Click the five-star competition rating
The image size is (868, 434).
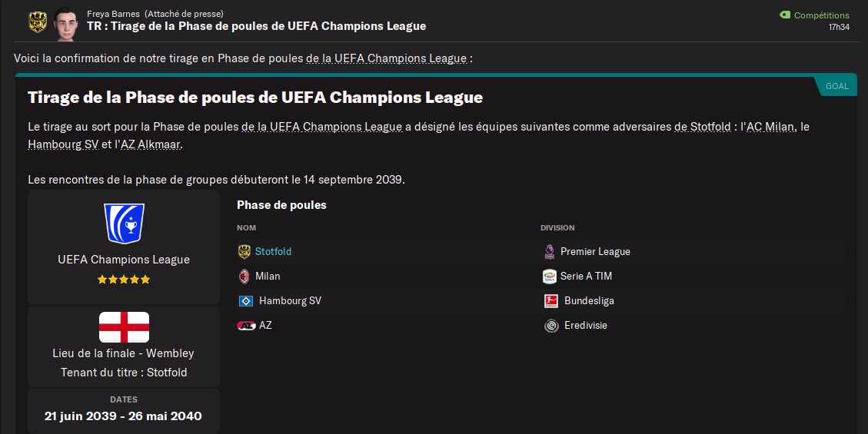coord(124,280)
